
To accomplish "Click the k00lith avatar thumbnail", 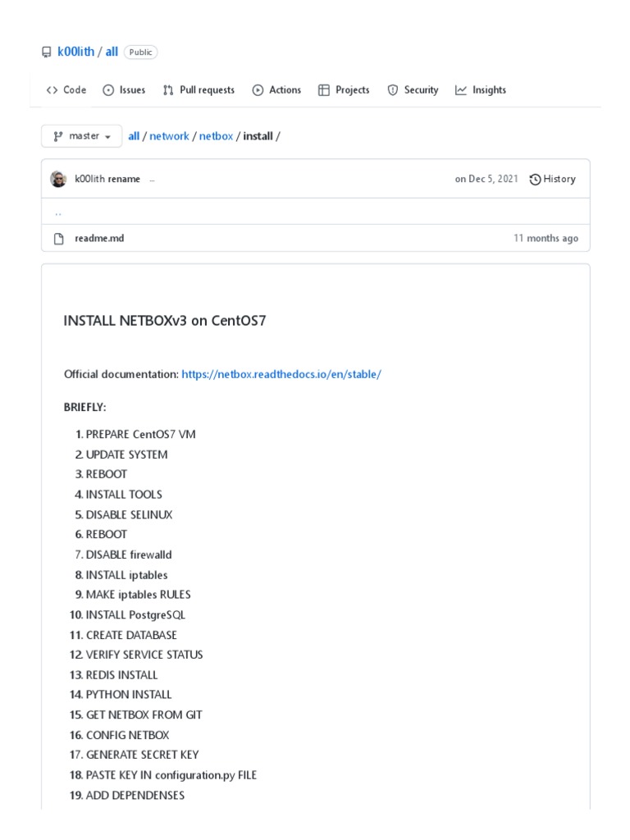I will coord(58,179).
